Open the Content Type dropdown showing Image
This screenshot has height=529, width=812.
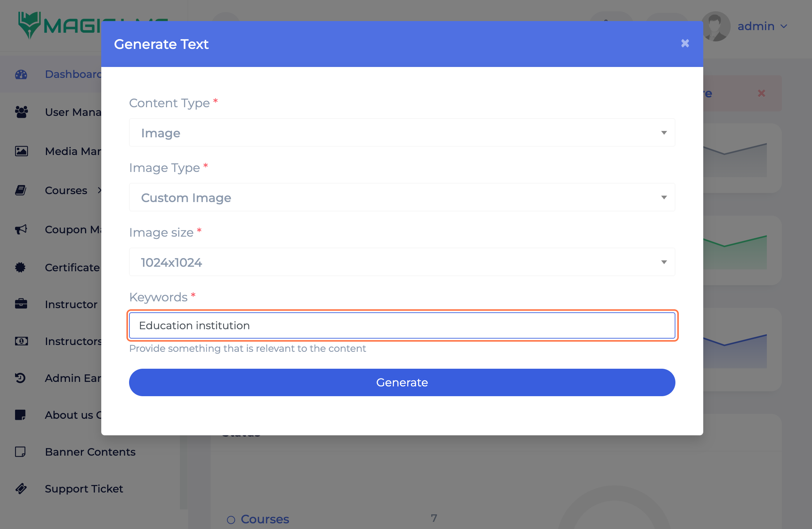coord(402,133)
